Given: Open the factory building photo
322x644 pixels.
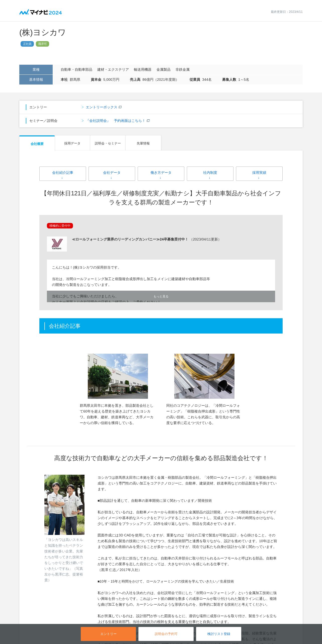Looking at the screenshot, I should click(x=118, y=376).
